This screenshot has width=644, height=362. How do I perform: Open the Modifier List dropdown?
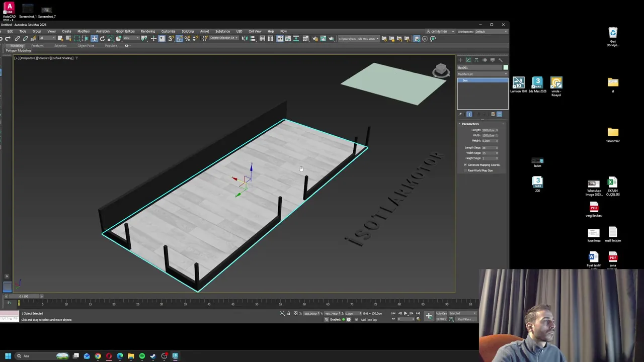click(x=482, y=74)
